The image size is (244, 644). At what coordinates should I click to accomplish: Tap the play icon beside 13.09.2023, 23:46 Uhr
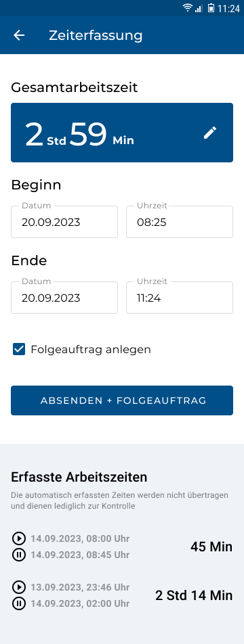point(18,587)
